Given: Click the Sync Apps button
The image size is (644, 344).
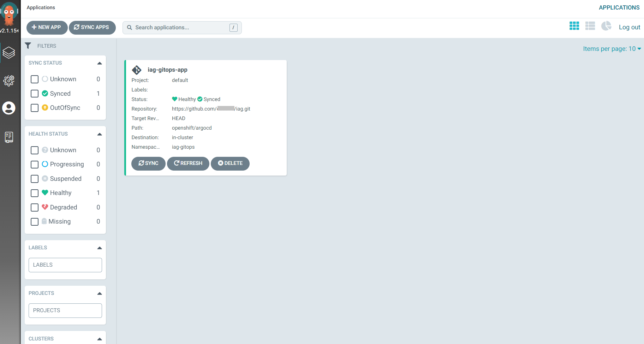Looking at the screenshot, I should 92,28.
